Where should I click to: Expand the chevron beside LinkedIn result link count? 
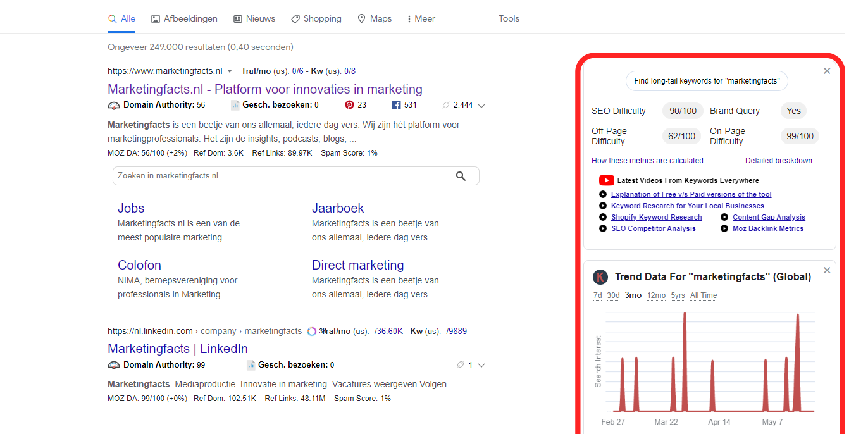click(481, 365)
